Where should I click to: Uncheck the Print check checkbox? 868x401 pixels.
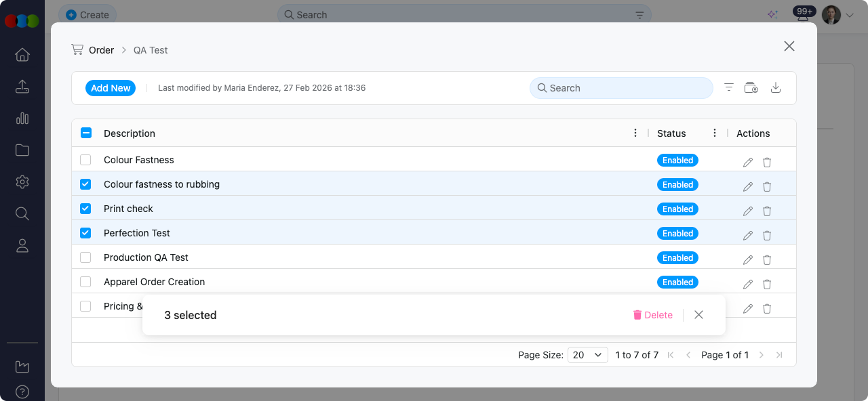[85, 209]
